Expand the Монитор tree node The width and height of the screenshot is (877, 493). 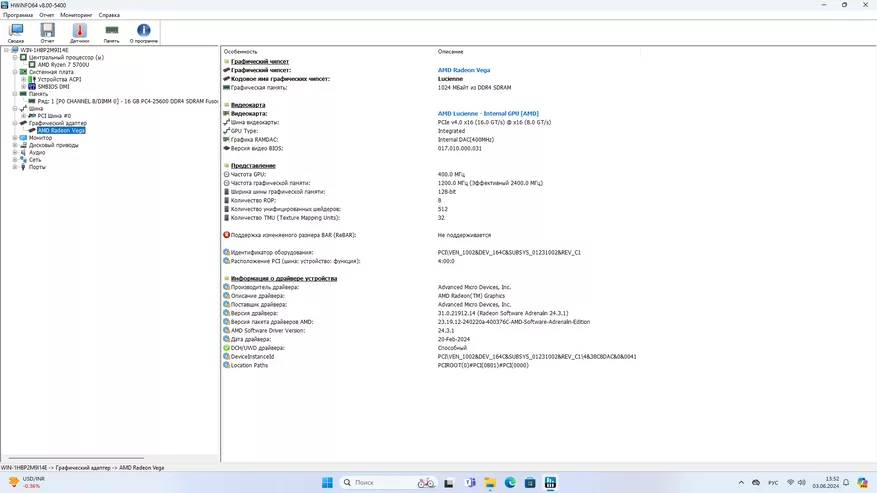coord(15,138)
